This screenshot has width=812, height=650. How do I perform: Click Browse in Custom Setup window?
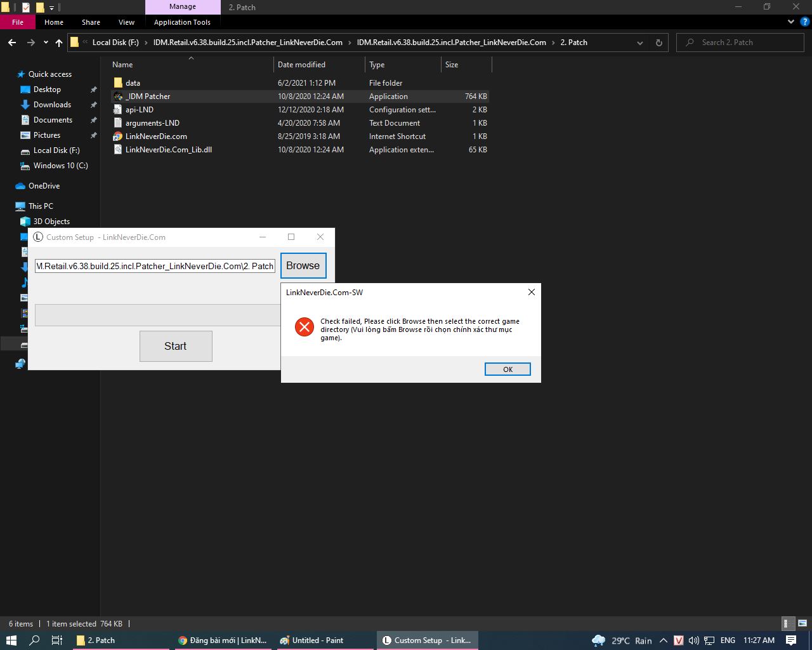pyautogui.click(x=303, y=266)
